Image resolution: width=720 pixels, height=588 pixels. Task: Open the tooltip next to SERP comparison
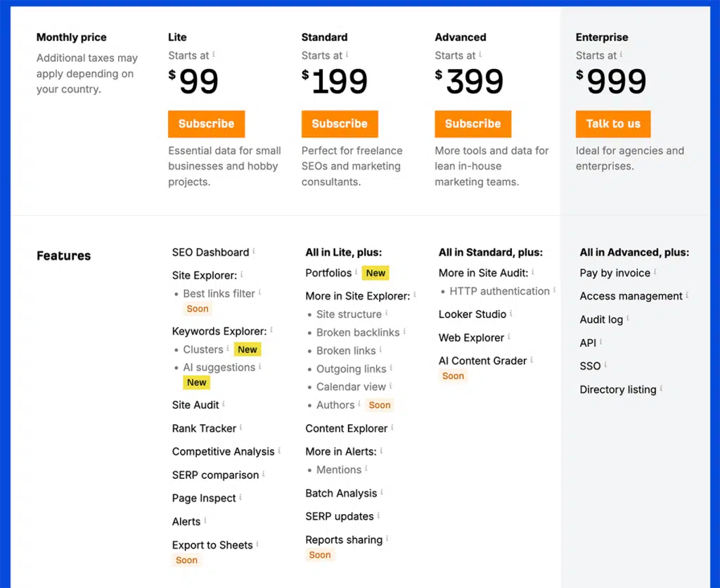pyautogui.click(x=262, y=472)
